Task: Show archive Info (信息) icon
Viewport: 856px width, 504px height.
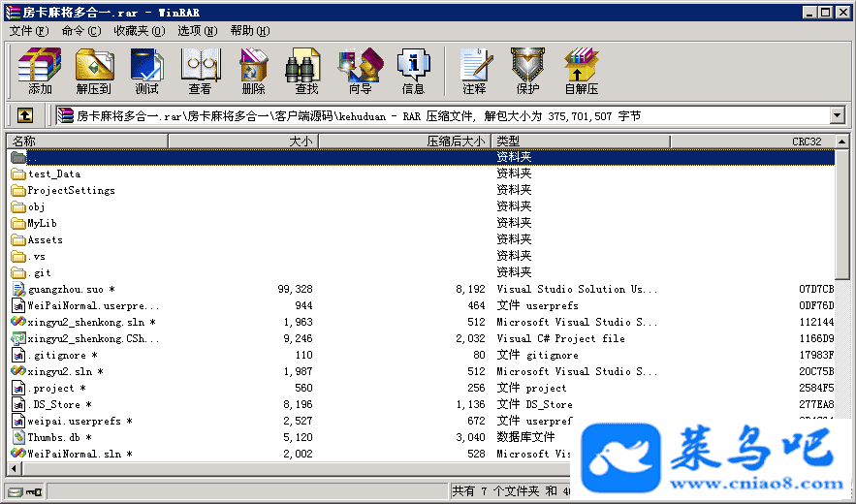Action: pos(413,71)
